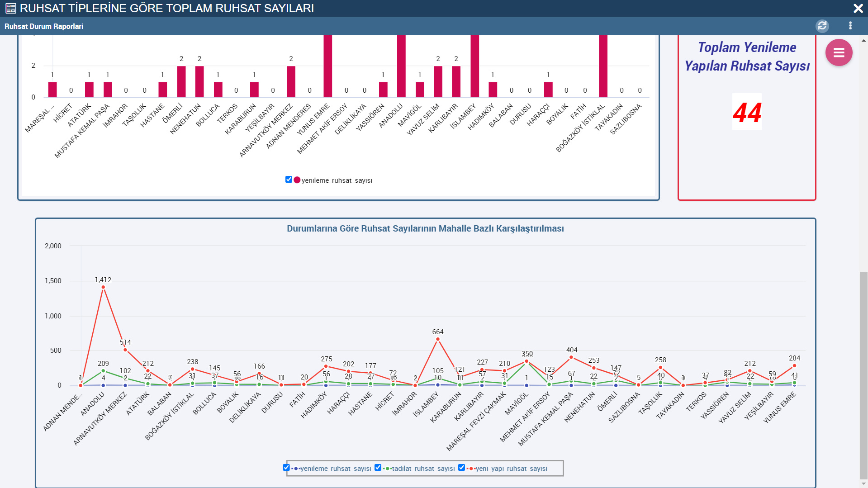This screenshot has height=488, width=868.
Task: Click the total renewal count 44
Action: click(747, 113)
